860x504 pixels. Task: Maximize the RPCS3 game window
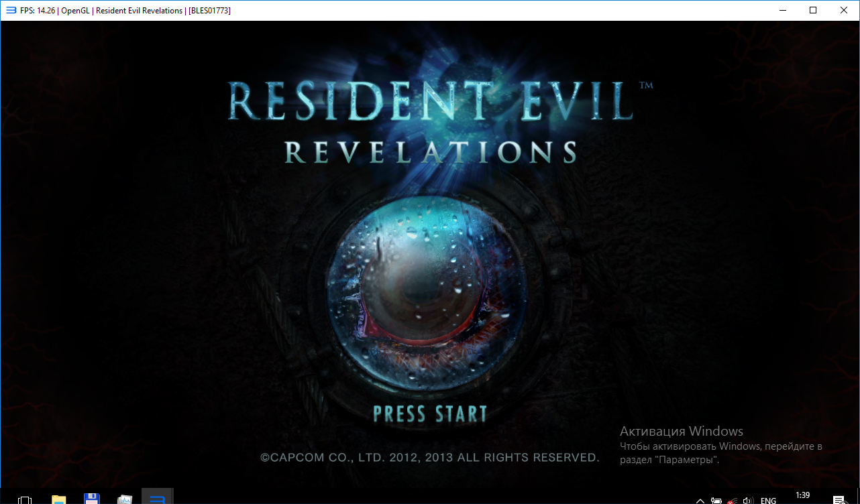point(813,10)
